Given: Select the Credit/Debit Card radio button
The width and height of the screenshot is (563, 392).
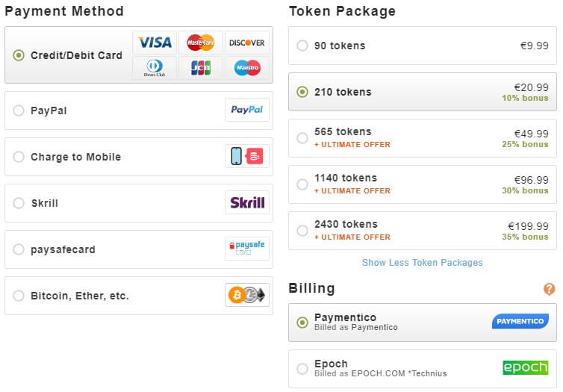Looking at the screenshot, I should pyautogui.click(x=19, y=55).
